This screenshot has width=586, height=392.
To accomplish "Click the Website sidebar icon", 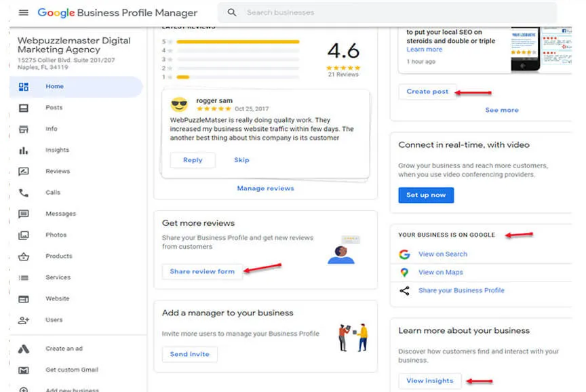I will coord(24,299).
